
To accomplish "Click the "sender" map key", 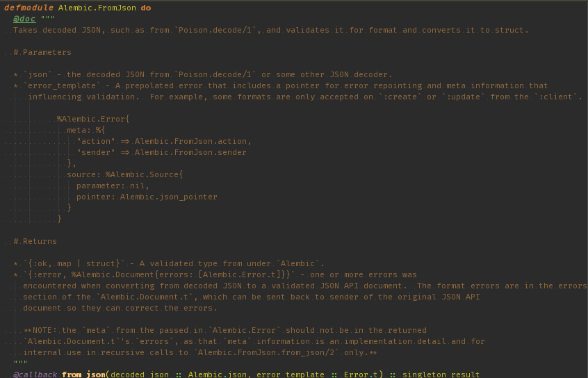I will tap(96, 152).
